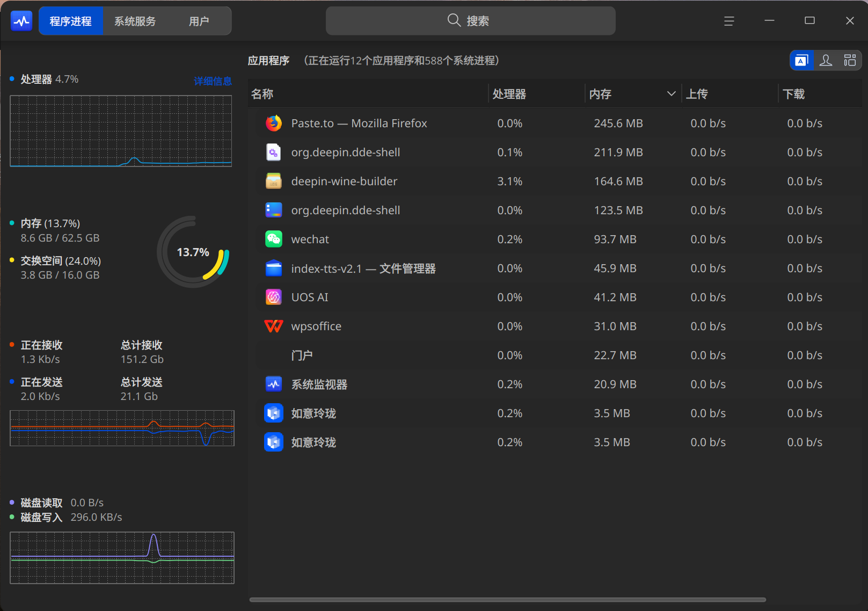Select the 245.6 MB memory value
The image size is (868, 611).
click(x=618, y=123)
